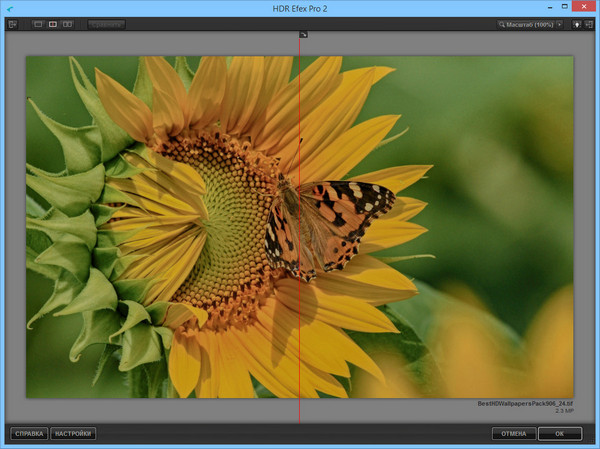Viewport: 600px width, 449px height.
Task: Switch to single image view
Action: 37,24
